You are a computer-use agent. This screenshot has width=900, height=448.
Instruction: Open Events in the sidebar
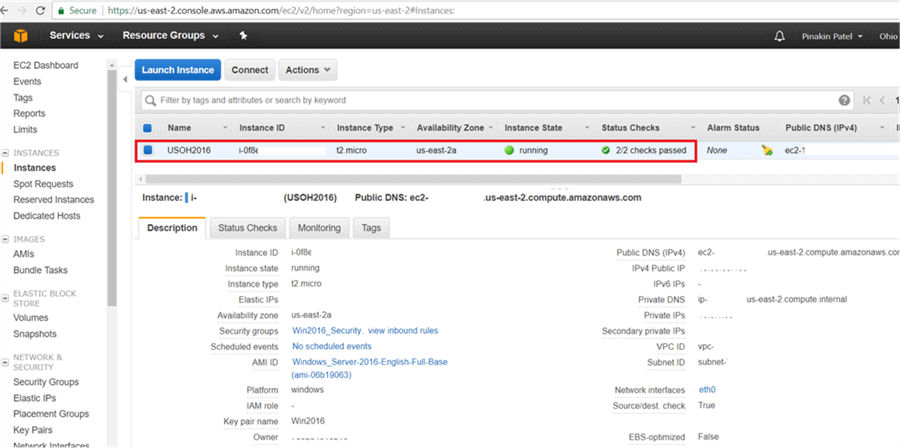[27, 81]
